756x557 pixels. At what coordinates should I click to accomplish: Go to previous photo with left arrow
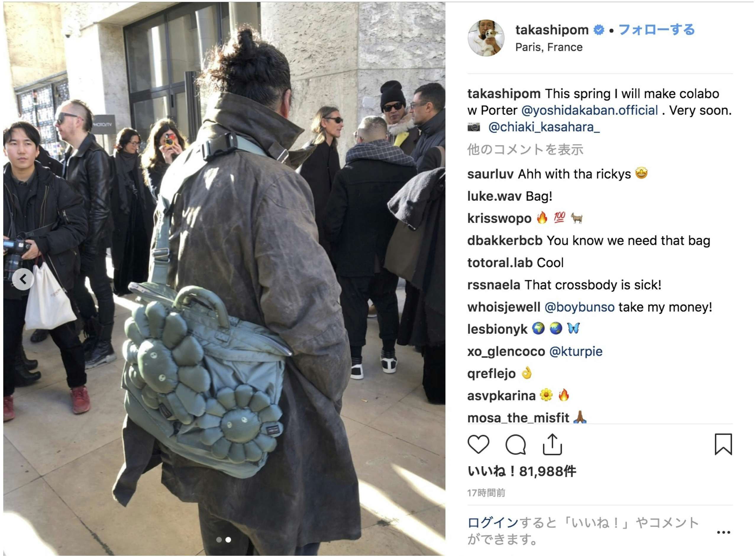(x=23, y=279)
